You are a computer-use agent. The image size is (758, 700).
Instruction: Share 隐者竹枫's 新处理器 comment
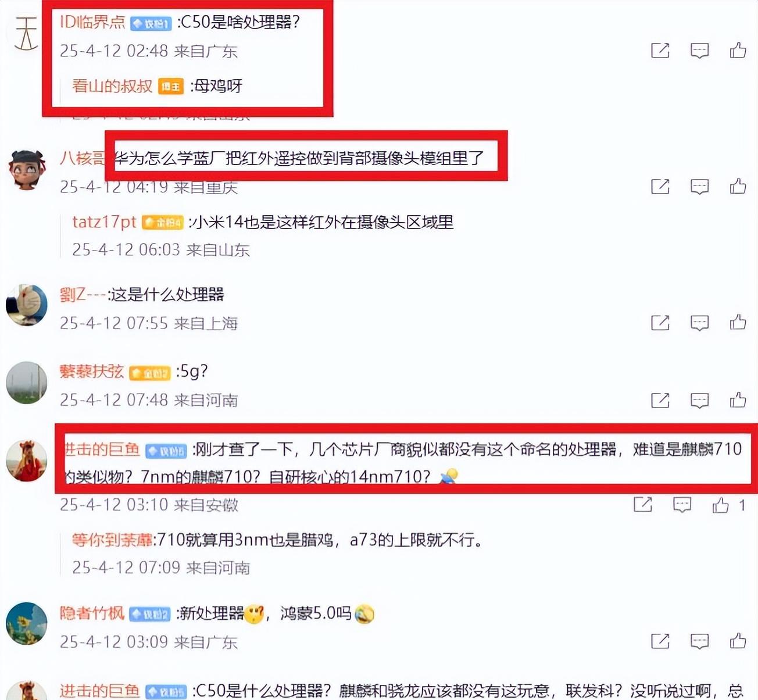(660, 641)
